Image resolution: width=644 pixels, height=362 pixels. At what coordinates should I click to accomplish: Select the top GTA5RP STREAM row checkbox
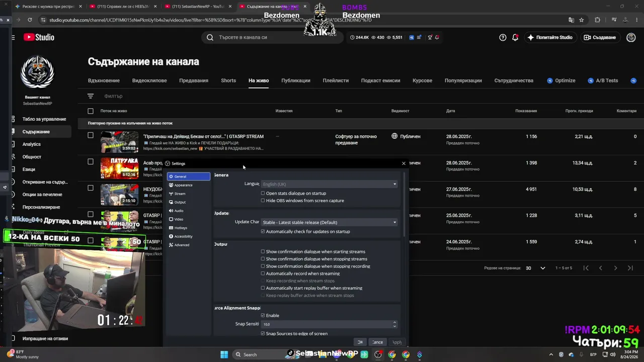pyautogui.click(x=91, y=135)
